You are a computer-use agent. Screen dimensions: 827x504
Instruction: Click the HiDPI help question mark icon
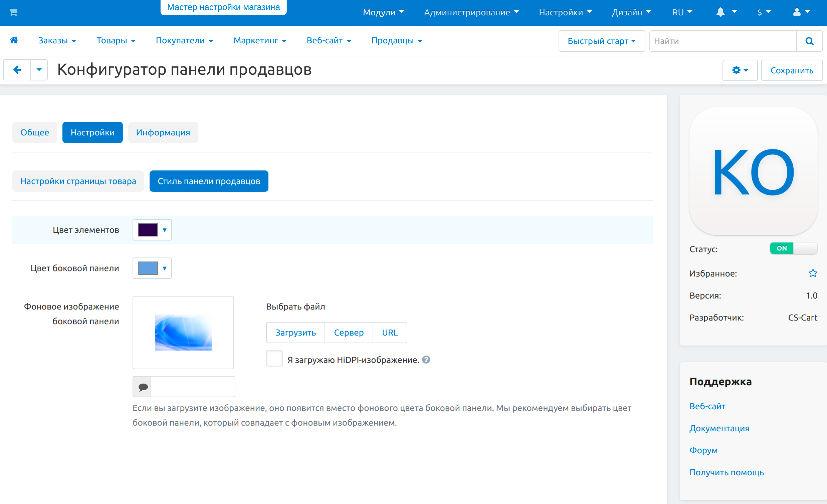pos(426,360)
